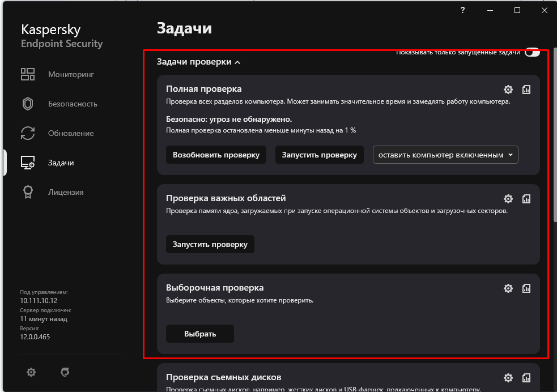Click Kaspersky Endpoint Security logo text

[62, 36]
